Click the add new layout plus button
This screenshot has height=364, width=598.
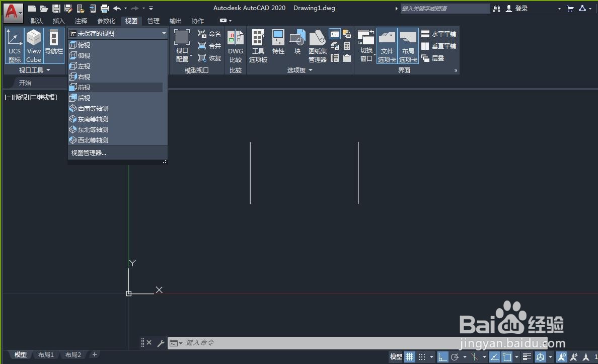(x=95, y=354)
